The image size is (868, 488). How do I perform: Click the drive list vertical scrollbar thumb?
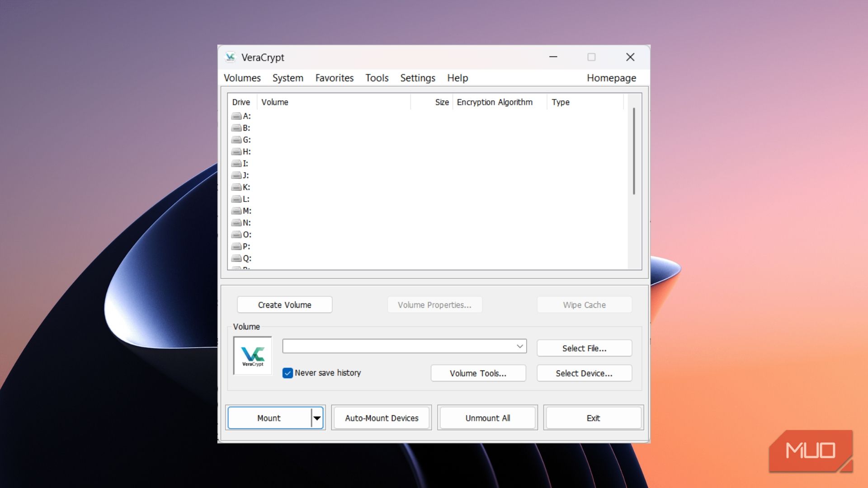(634, 151)
